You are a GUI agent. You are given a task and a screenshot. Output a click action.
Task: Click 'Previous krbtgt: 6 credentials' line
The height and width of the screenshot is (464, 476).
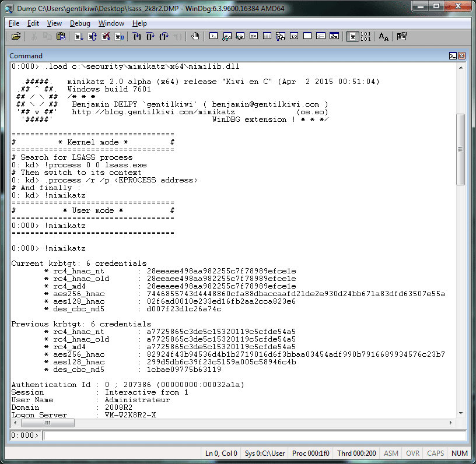point(81,324)
